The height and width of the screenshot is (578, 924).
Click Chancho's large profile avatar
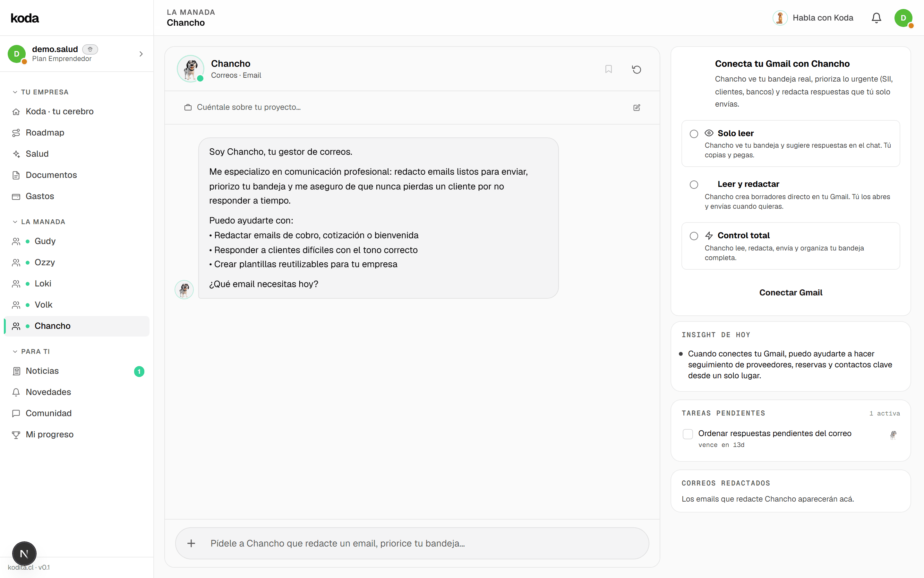pyautogui.click(x=191, y=69)
